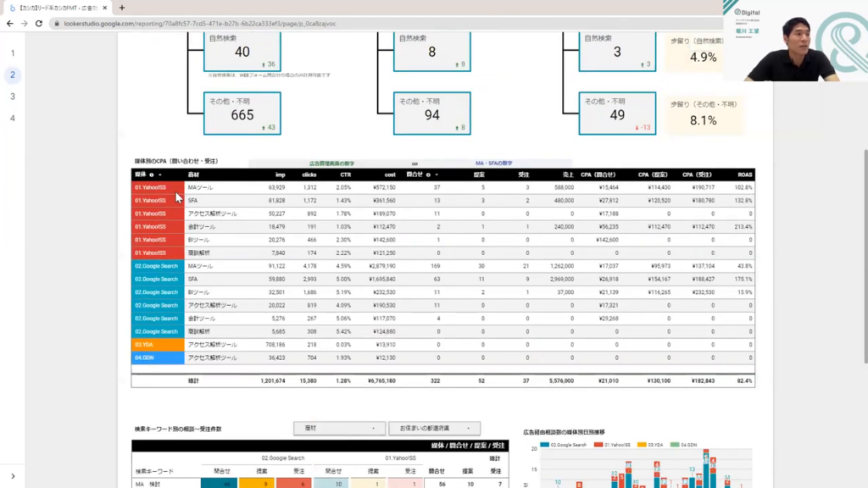Viewport: 868px width, 488px height.
Task: Close the current Looker Studio tab
Action: tap(106, 8)
